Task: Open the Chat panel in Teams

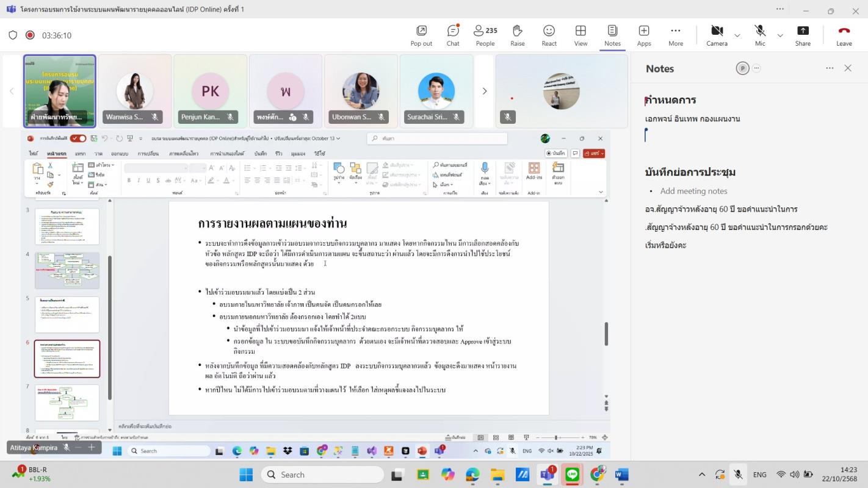Action: 453,35
